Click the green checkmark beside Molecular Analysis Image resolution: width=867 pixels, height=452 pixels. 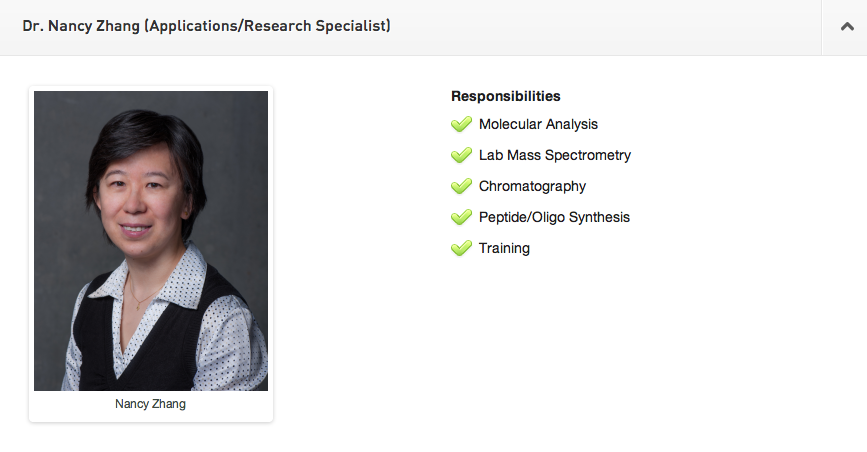point(461,124)
